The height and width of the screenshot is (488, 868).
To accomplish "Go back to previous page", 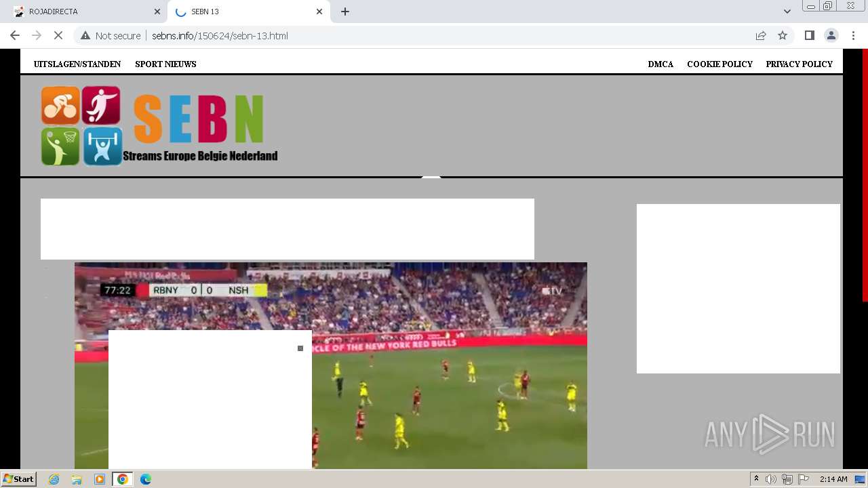I will 15,35.
